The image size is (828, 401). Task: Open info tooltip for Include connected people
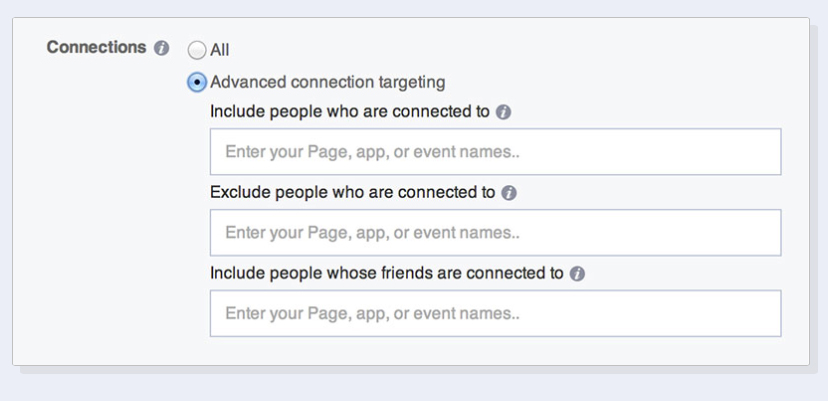click(504, 112)
